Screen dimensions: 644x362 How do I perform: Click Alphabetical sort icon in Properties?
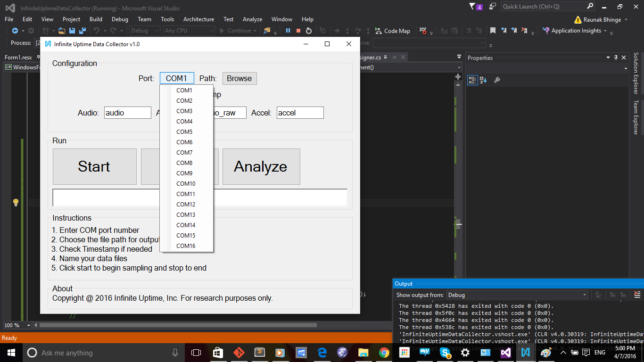(x=483, y=80)
